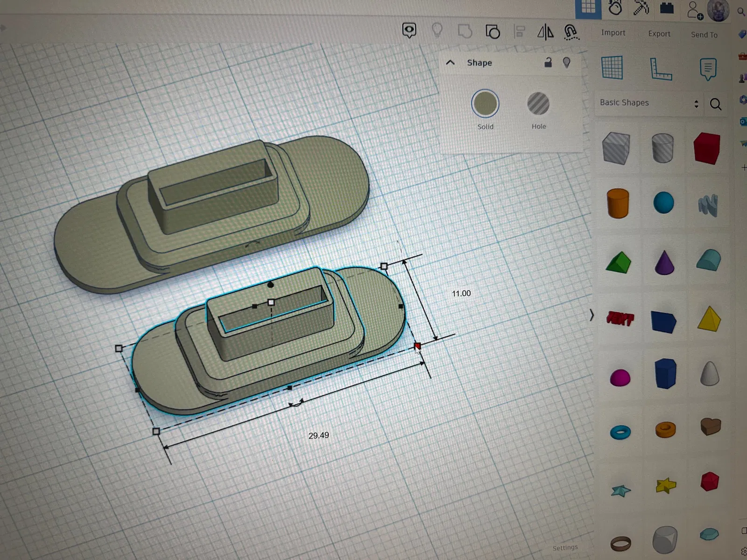The height and width of the screenshot is (560, 747).
Task: Pick the striped Box hole shape
Action: (x=616, y=148)
